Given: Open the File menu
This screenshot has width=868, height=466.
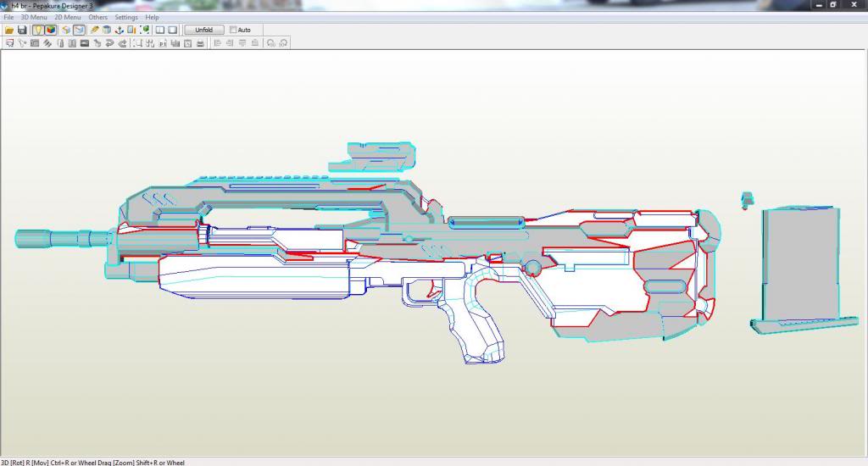Looking at the screenshot, I should coord(8,17).
